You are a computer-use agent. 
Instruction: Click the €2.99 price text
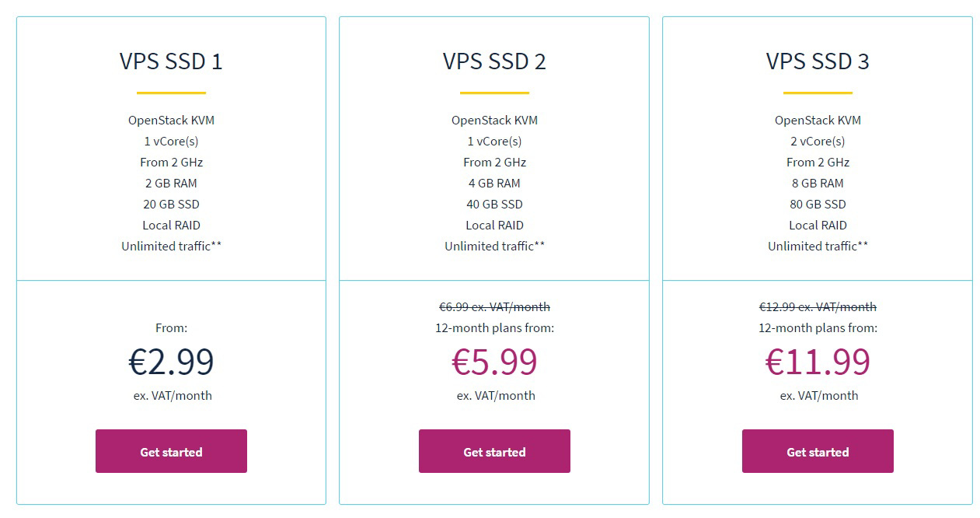pos(171,362)
